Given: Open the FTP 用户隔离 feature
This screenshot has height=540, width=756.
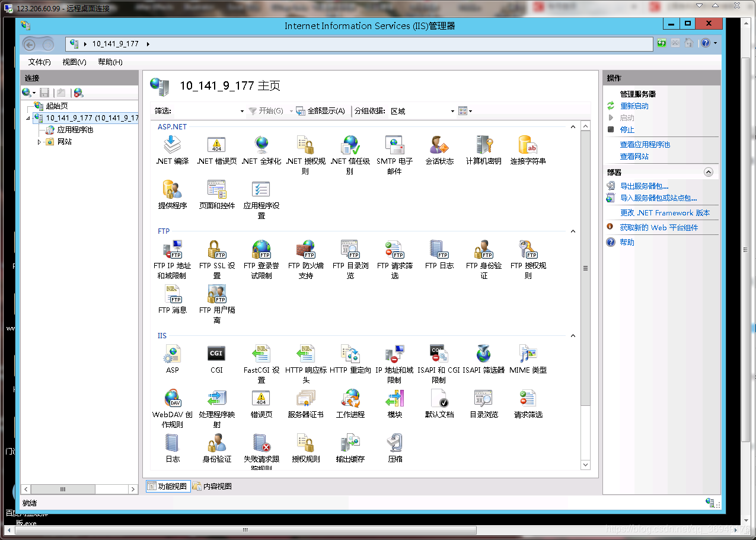Looking at the screenshot, I should [x=216, y=304].
